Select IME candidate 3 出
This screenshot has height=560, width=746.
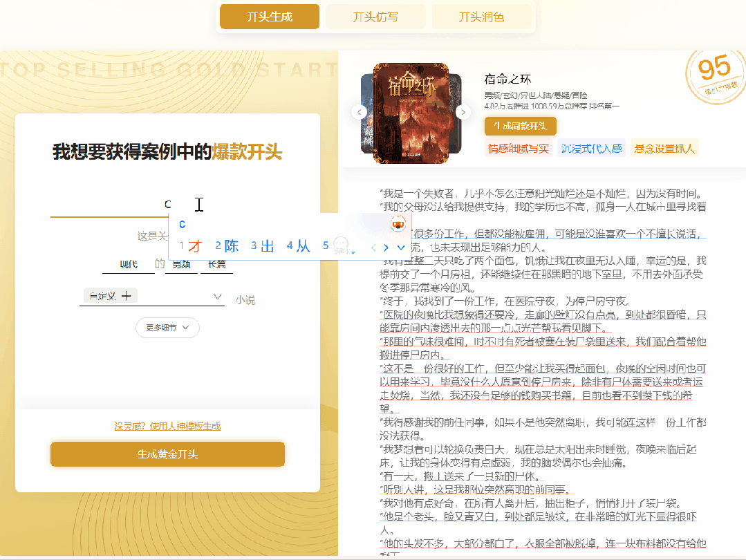263,246
